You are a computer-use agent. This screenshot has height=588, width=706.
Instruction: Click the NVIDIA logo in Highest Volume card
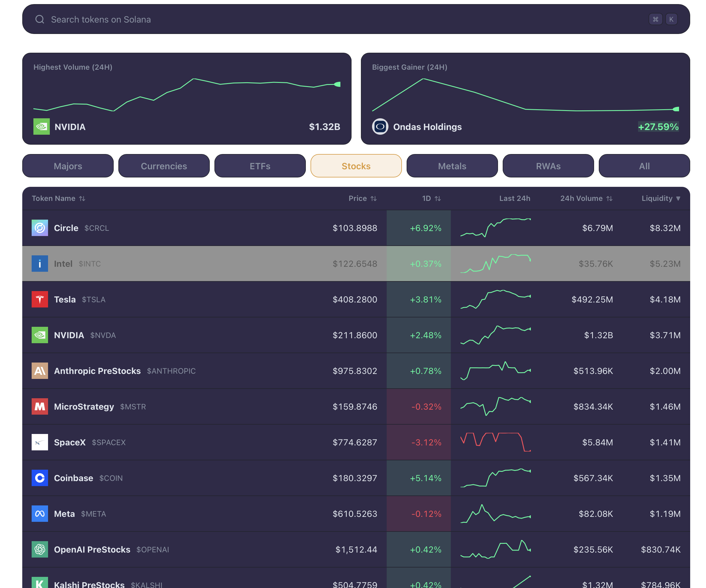point(42,127)
